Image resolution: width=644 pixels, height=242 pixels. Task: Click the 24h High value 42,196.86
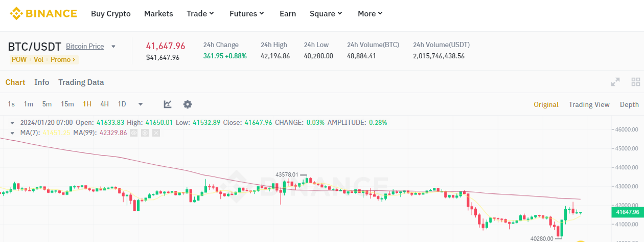point(275,56)
